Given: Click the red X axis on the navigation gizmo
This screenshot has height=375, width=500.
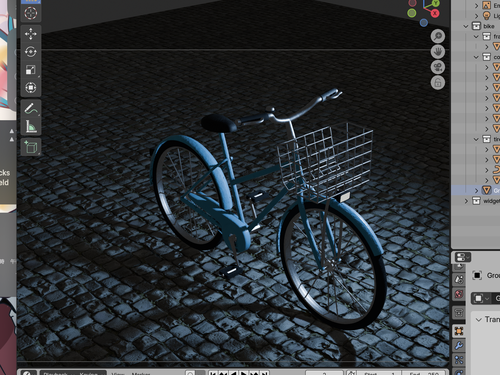Looking at the screenshot, I should point(435,13).
